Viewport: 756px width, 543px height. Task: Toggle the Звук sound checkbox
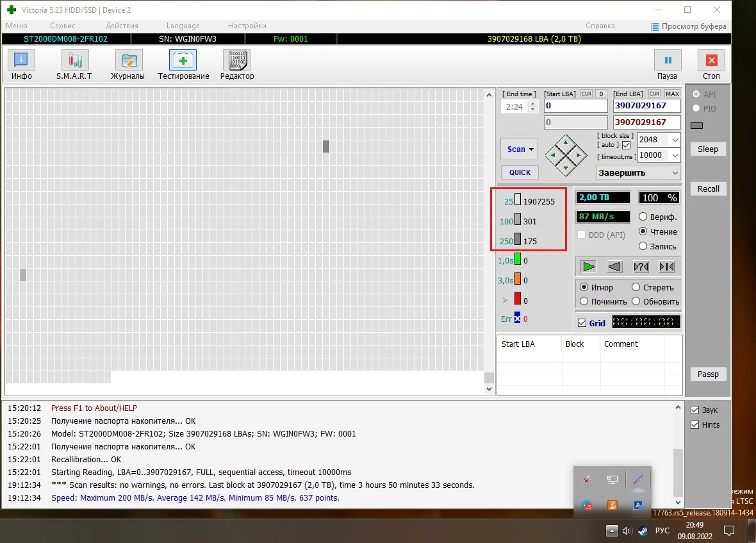point(694,410)
